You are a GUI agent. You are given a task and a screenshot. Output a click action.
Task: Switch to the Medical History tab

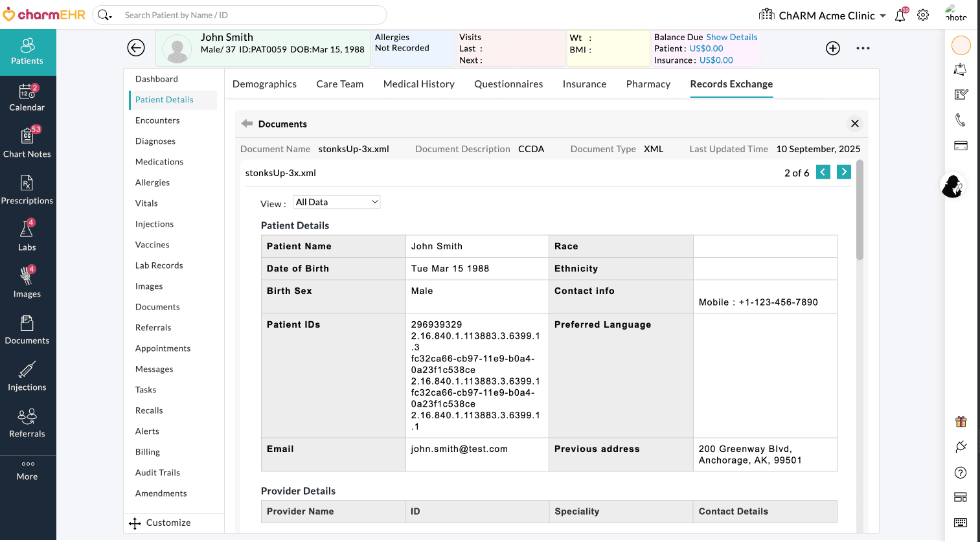(418, 84)
